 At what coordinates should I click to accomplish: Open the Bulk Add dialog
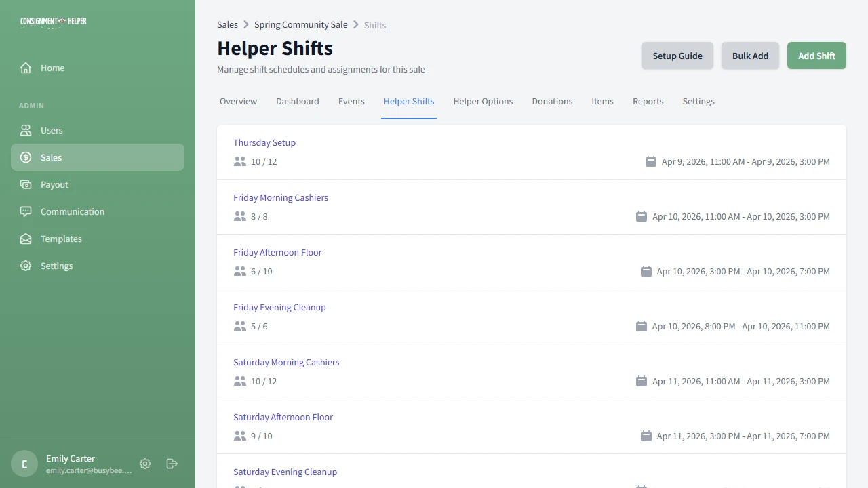tap(750, 56)
